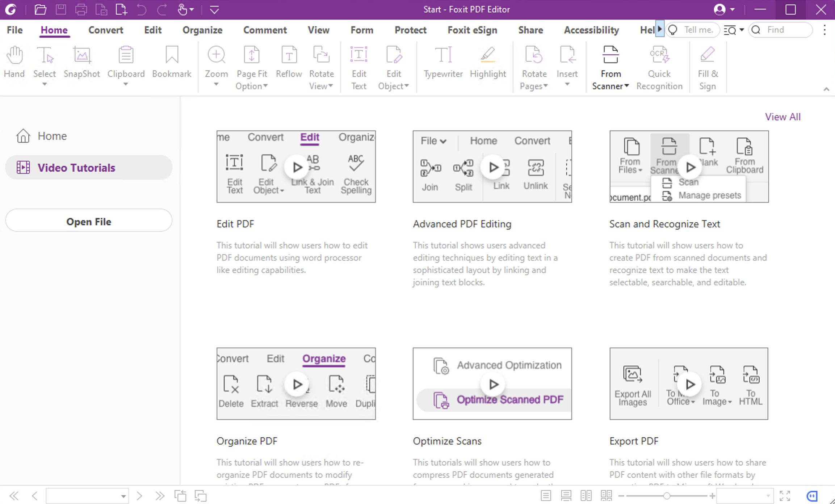Select the Hand tool
The height and width of the screenshot is (504, 835).
14,62
